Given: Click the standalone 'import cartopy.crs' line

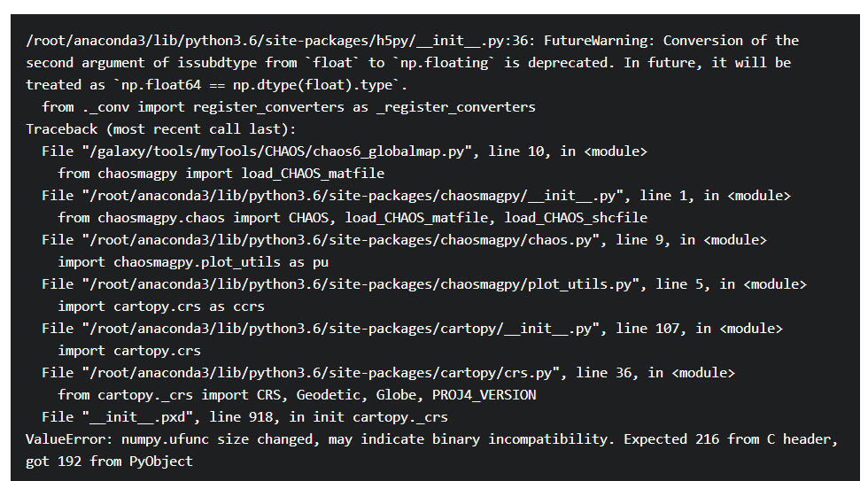Looking at the screenshot, I should 129,351.
